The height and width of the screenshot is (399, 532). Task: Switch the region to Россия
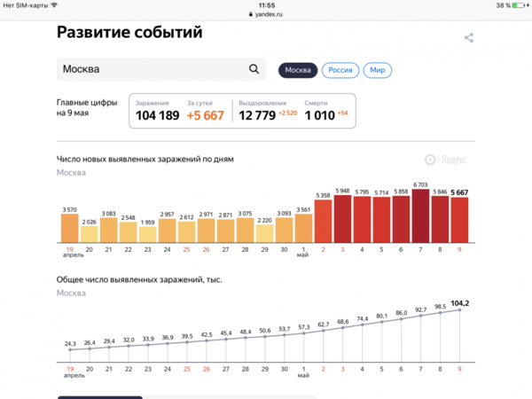pyautogui.click(x=340, y=70)
